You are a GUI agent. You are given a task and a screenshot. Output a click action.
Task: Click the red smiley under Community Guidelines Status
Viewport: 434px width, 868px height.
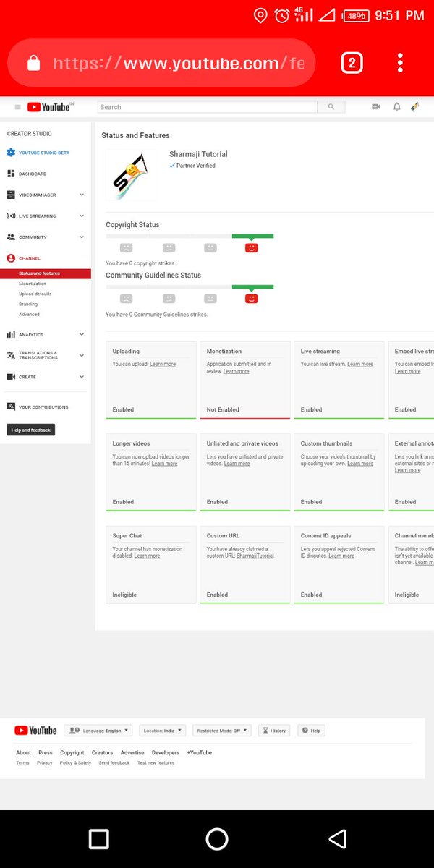coord(252,298)
